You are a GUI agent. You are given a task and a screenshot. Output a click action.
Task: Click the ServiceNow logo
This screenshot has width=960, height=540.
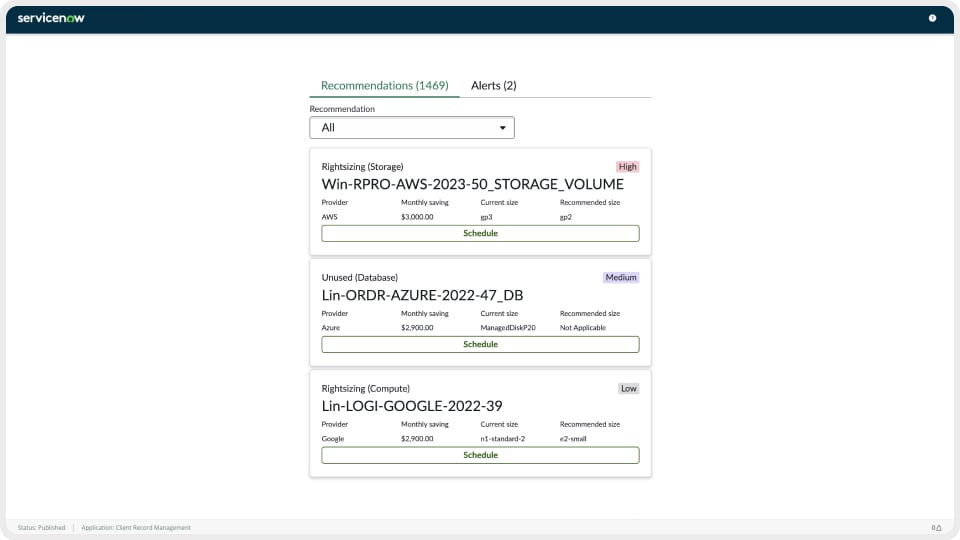[x=51, y=18]
